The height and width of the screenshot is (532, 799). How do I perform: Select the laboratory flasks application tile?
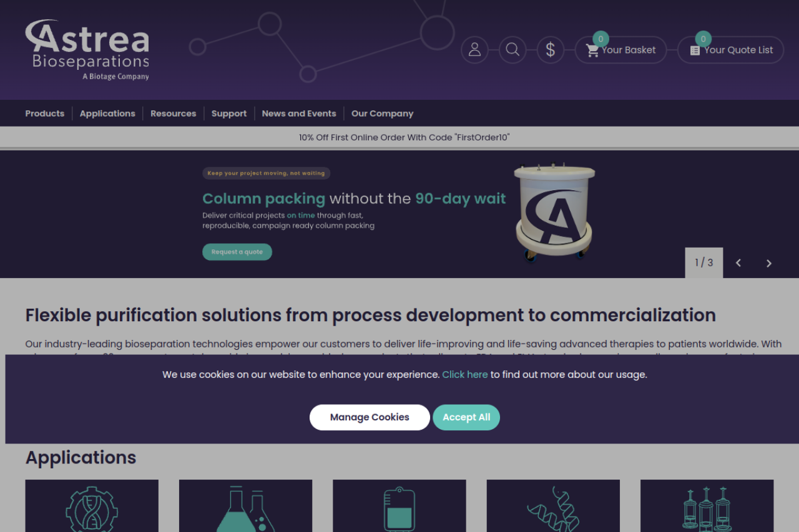coord(245,506)
